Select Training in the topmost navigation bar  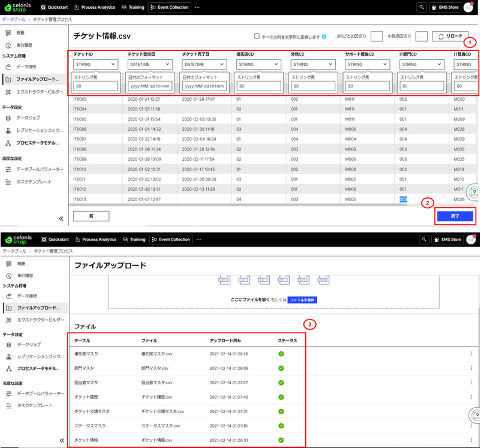point(133,7)
